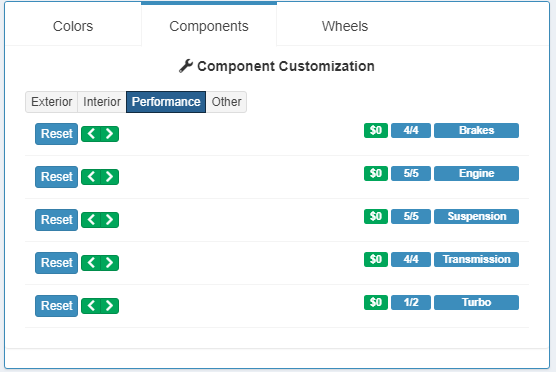Click left arrow in Turbo row
556x372 pixels.
point(91,306)
